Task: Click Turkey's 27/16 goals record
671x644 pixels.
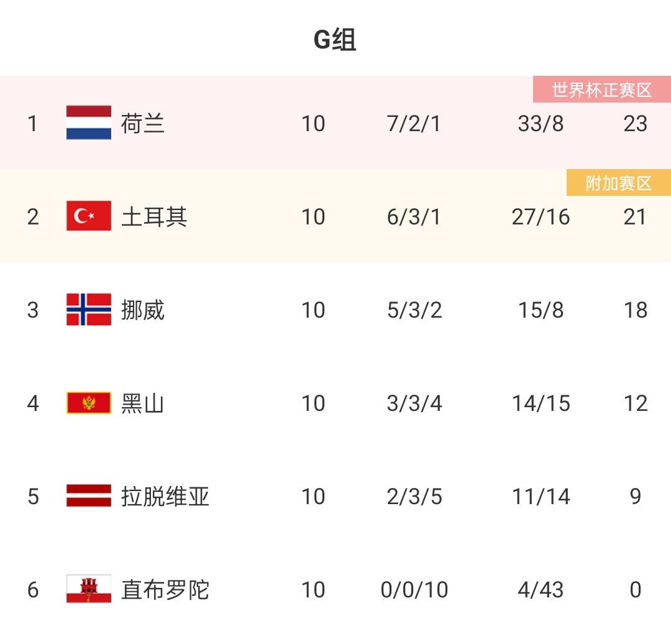Action: 541,217
